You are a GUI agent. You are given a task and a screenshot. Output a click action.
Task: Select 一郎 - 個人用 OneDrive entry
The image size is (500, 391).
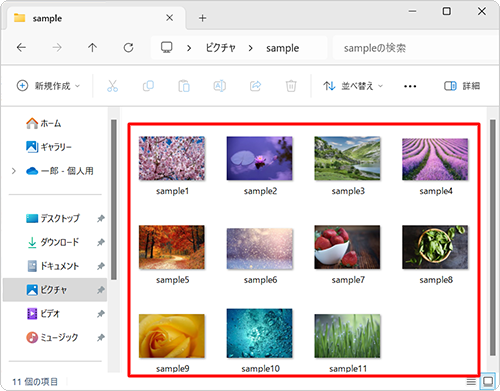(x=60, y=171)
